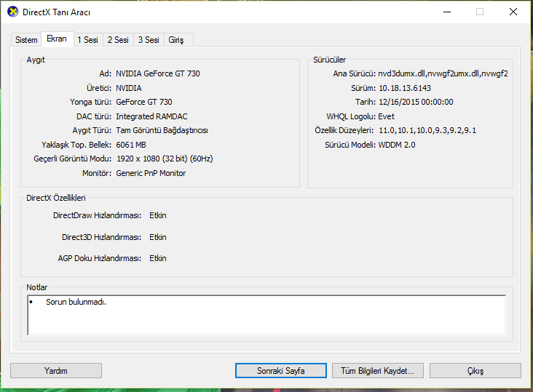Switch to the Sistem tab
This screenshot has height=392, width=533.
click(x=26, y=40)
